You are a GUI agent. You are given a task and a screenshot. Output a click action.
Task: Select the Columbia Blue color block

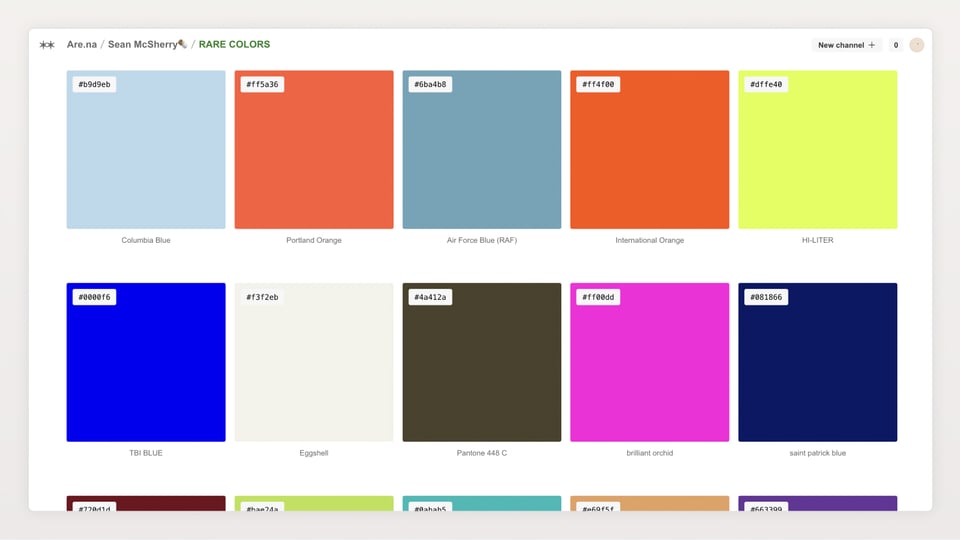[x=146, y=150]
